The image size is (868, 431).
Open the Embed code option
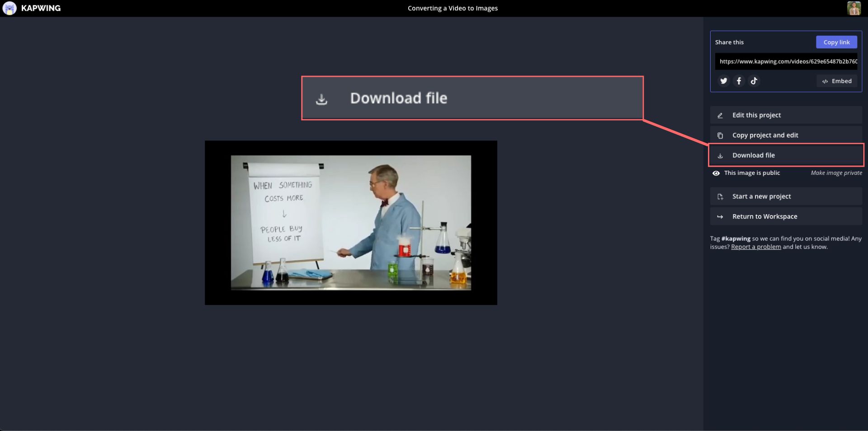point(837,81)
